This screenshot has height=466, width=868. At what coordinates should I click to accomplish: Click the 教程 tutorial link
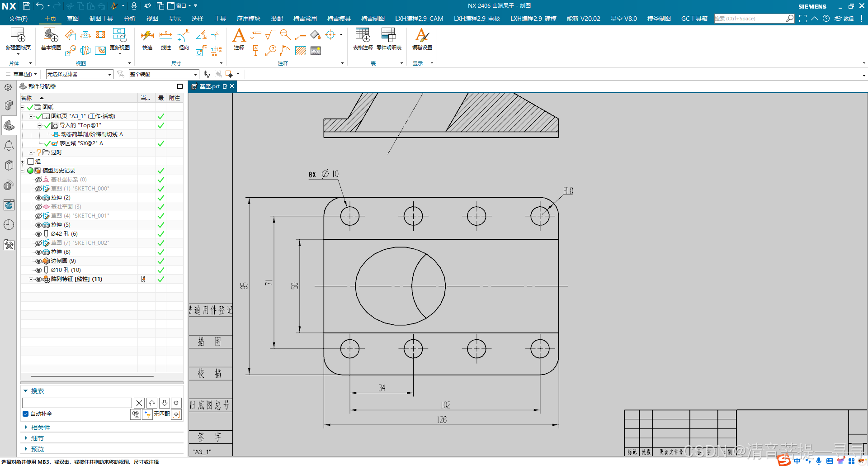pyautogui.click(x=844, y=19)
